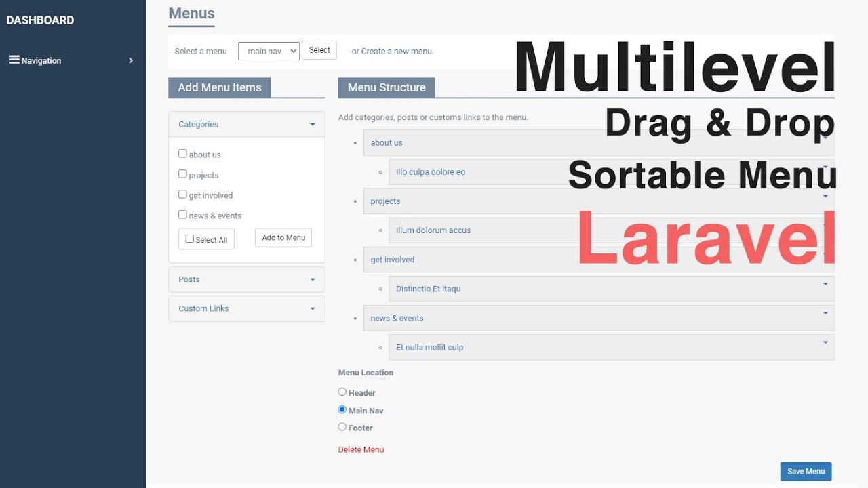
Task: Open the Create a new menu link
Action: [397, 52]
